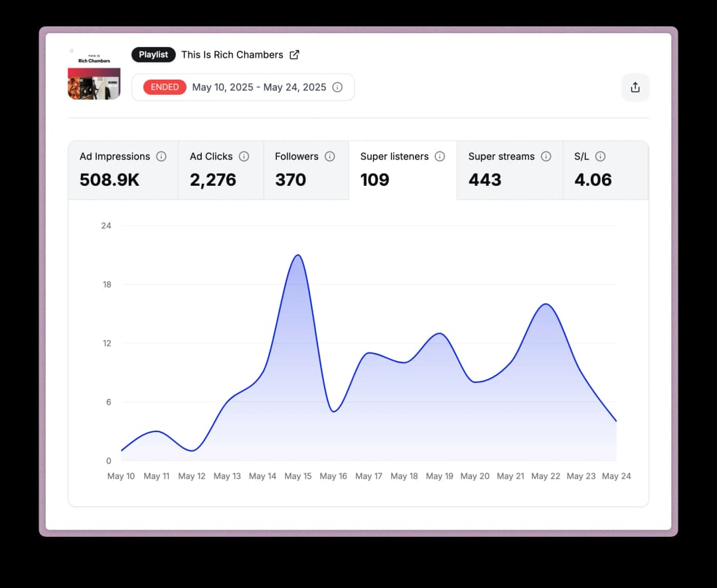Screen dimensions: 717x588
Task: Click the playlist cover art thumbnail
Action: (94, 74)
